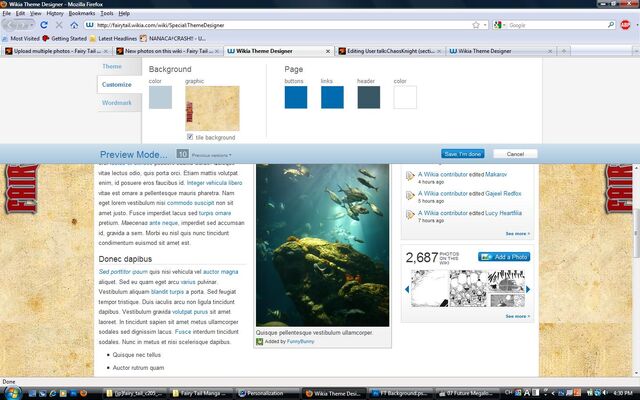
Task: Click the activity icon beside Lucy Heartfilia edit
Action: (410, 214)
